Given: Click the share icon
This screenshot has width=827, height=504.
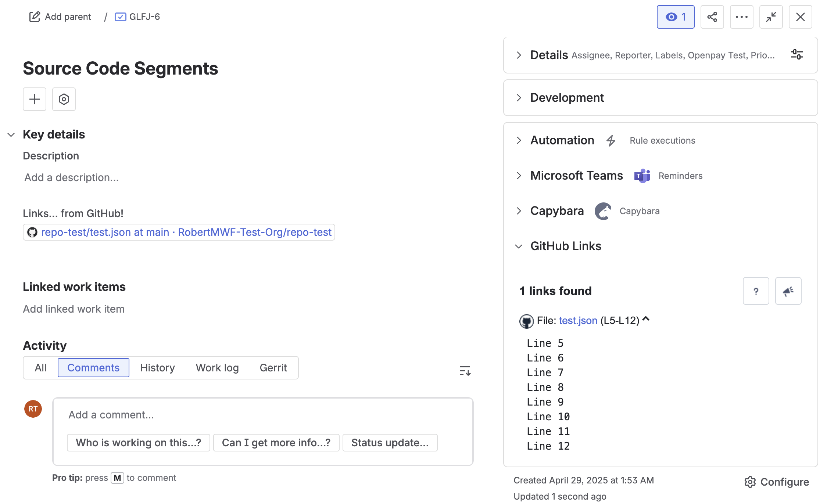Looking at the screenshot, I should click(x=712, y=17).
